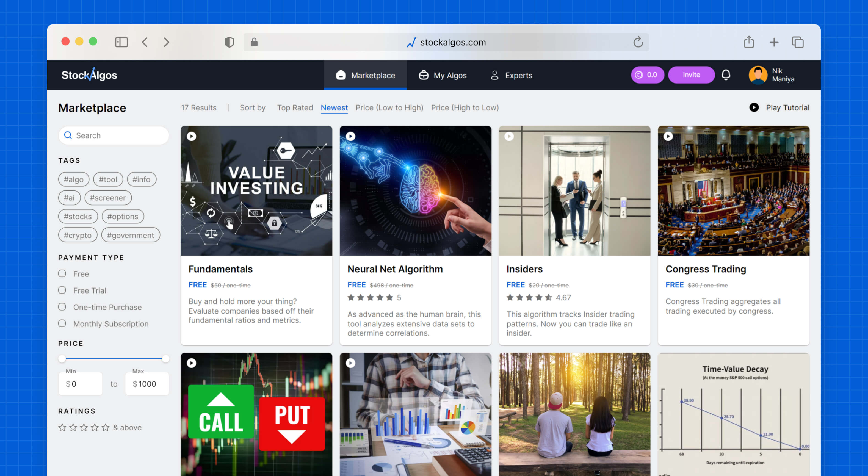The image size is (868, 476).
Task: Select the #options tag
Action: click(x=123, y=216)
